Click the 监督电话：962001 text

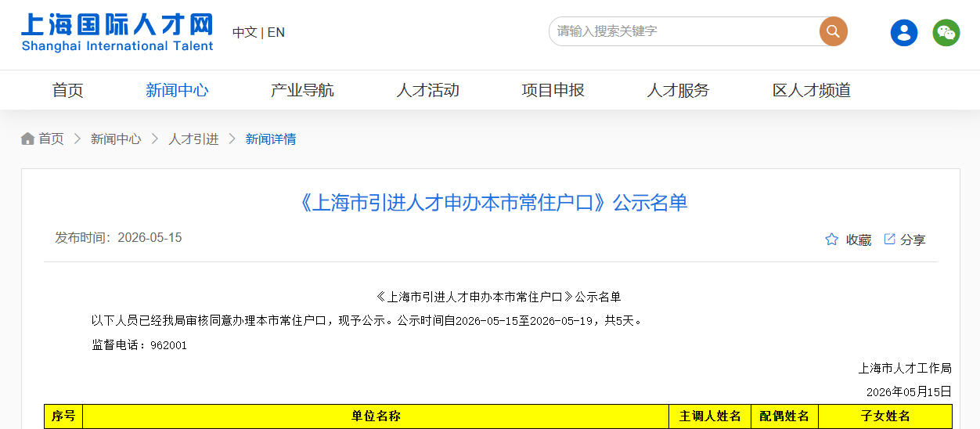(x=139, y=345)
